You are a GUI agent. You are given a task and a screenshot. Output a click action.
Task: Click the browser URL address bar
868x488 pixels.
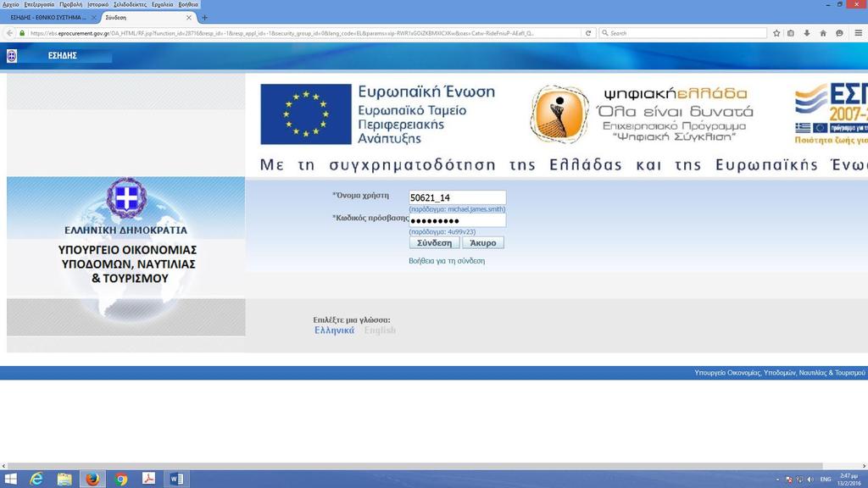click(304, 33)
